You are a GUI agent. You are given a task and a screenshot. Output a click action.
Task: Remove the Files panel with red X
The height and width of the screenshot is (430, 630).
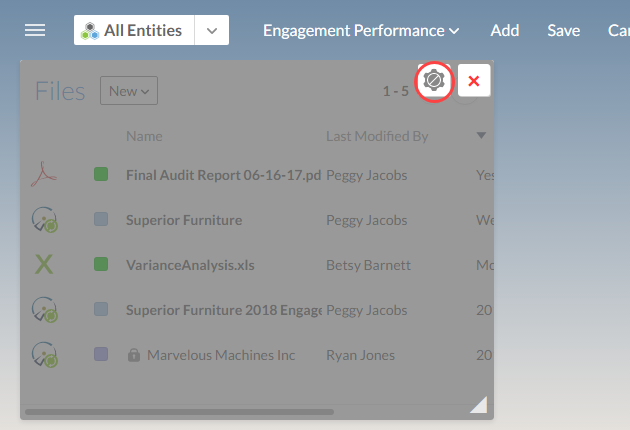click(474, 81)
